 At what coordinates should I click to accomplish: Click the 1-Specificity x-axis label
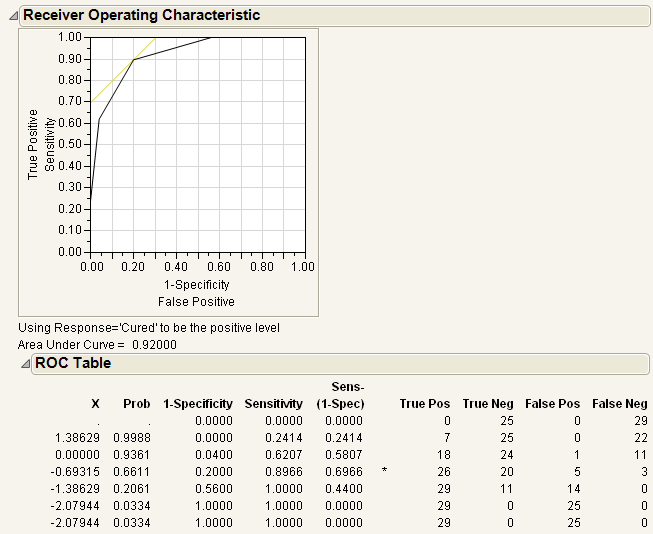[x=197, y=285]
